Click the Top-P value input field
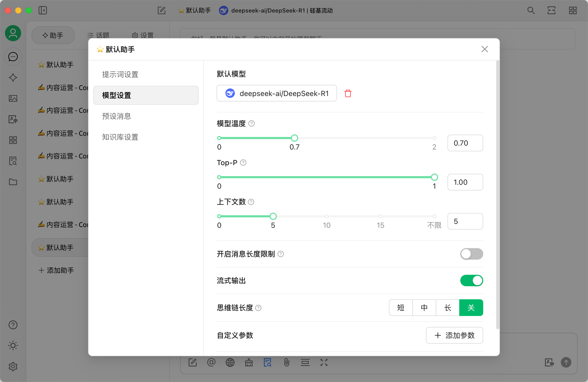 tap(465, 182)
